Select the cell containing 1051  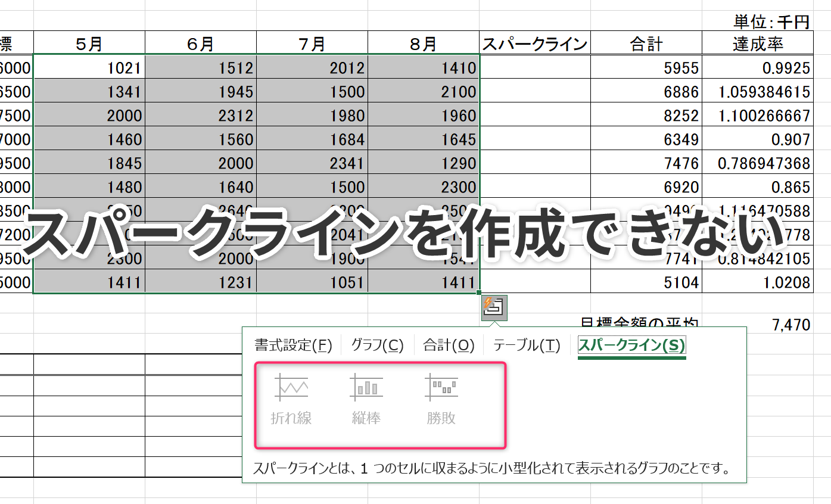pyautogui.click(x=312, y=281)
